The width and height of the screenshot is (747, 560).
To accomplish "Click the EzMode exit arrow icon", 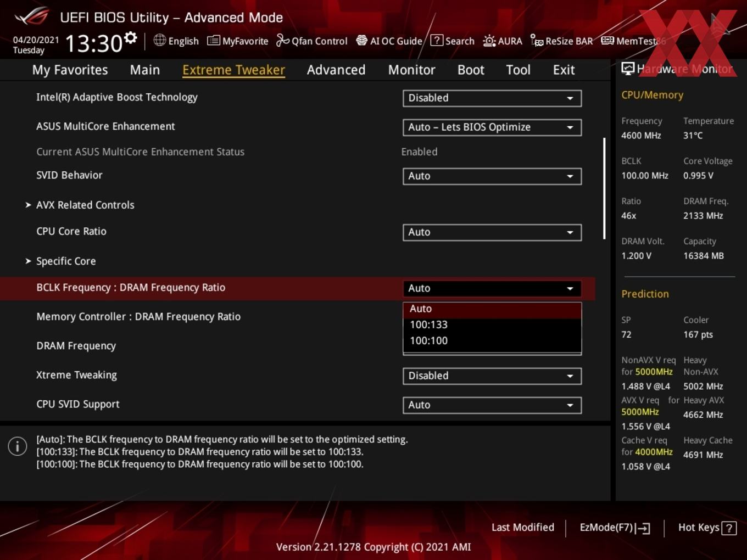I will (643, 528).
